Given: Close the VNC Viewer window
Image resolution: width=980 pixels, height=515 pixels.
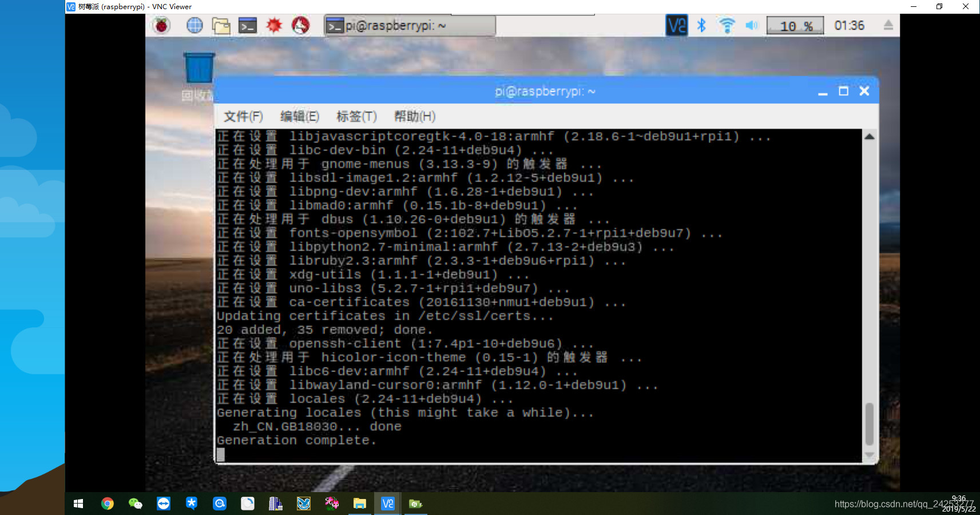Looking at the screenshot, I should pyautogui.click(x=966, y=6).
